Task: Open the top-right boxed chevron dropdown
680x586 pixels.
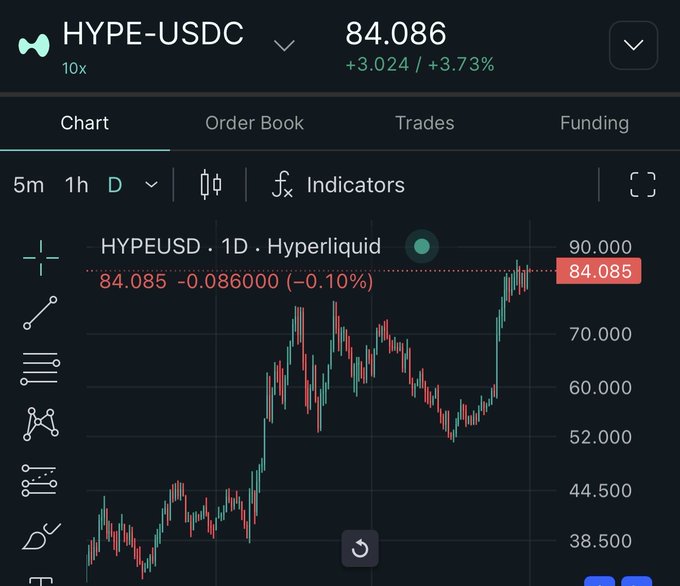Action: pos(633,45)
